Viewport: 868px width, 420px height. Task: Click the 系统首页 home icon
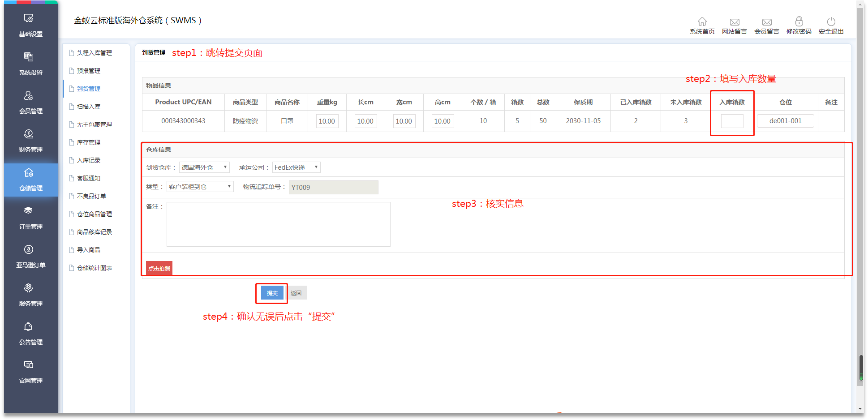[702, 22]
